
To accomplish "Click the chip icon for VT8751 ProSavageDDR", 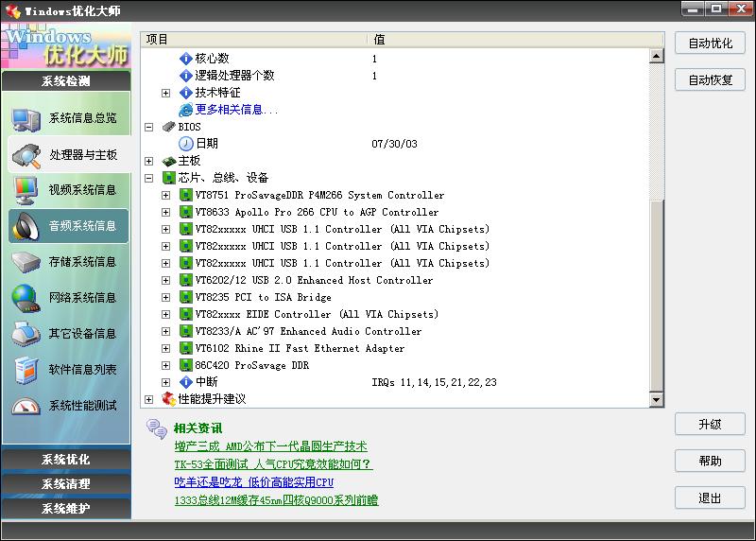I will (x=185, y=195).
